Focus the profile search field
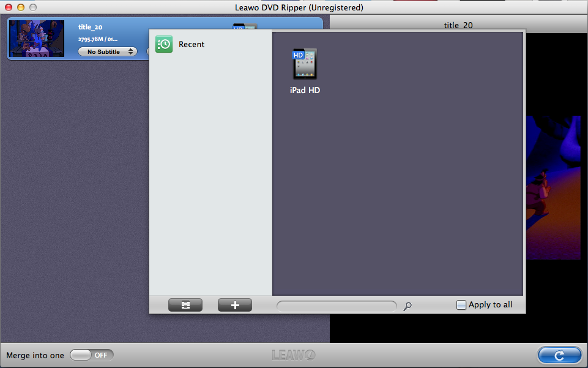588x368 pixels. tap(337, 306)
